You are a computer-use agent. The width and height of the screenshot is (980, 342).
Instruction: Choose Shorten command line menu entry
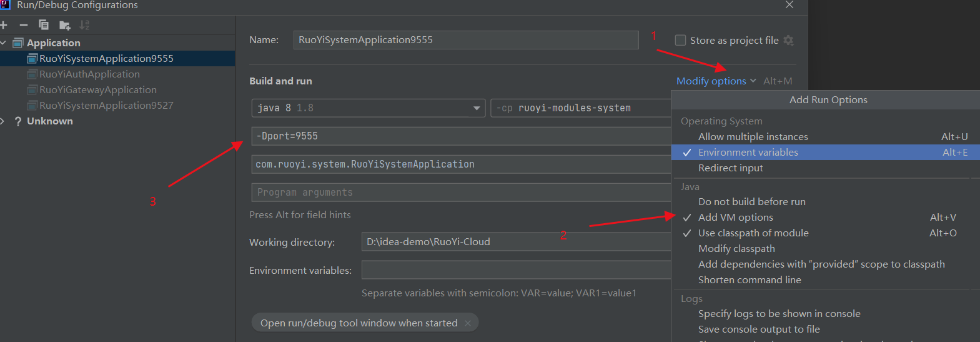(x=750, y=280)
